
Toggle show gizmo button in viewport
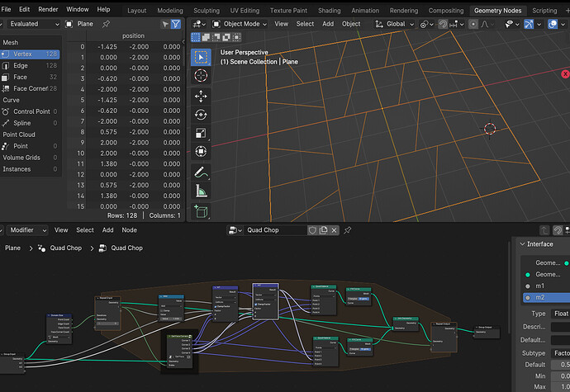point(529,24)
